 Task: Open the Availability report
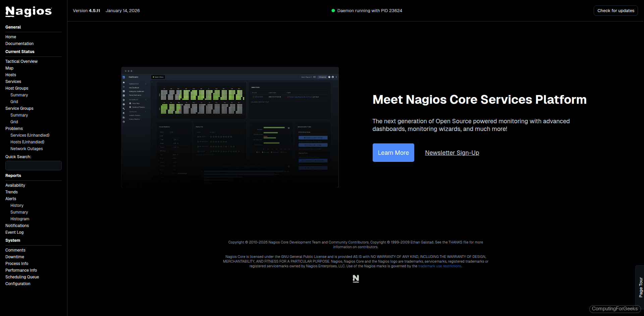[15, 185]
